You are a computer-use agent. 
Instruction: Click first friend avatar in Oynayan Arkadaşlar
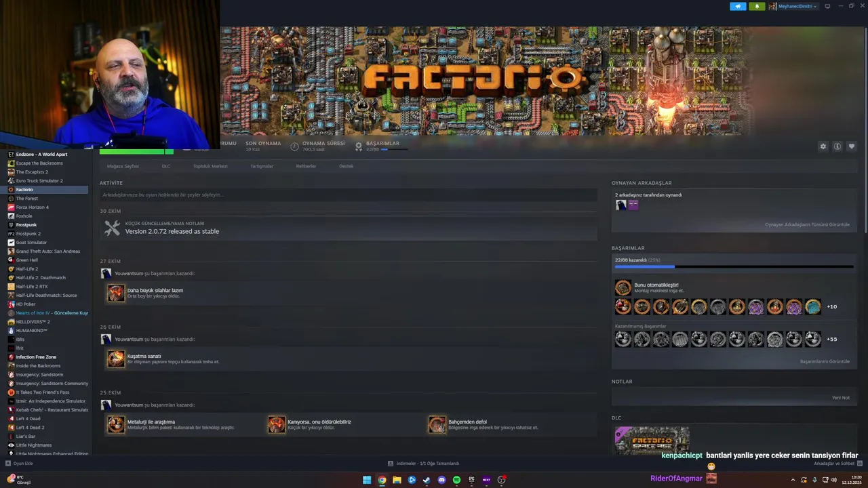pyautogui.click(x=621, y=205)
